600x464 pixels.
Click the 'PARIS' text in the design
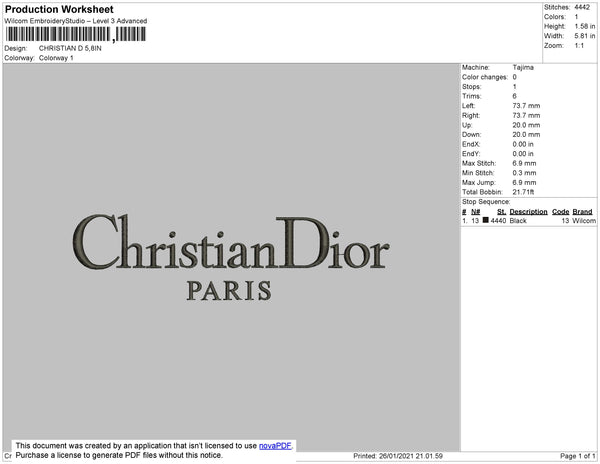[x=229, y=291]
